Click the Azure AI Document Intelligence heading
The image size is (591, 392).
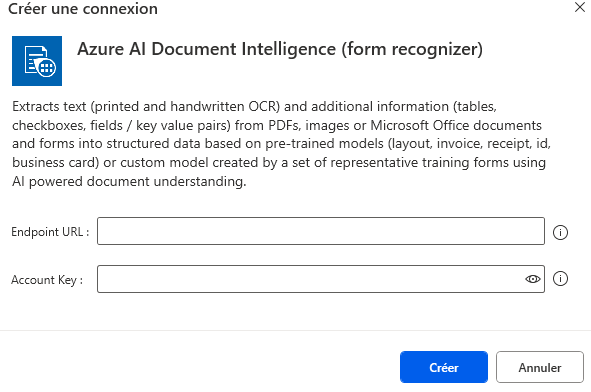click(x=280, y=49)
